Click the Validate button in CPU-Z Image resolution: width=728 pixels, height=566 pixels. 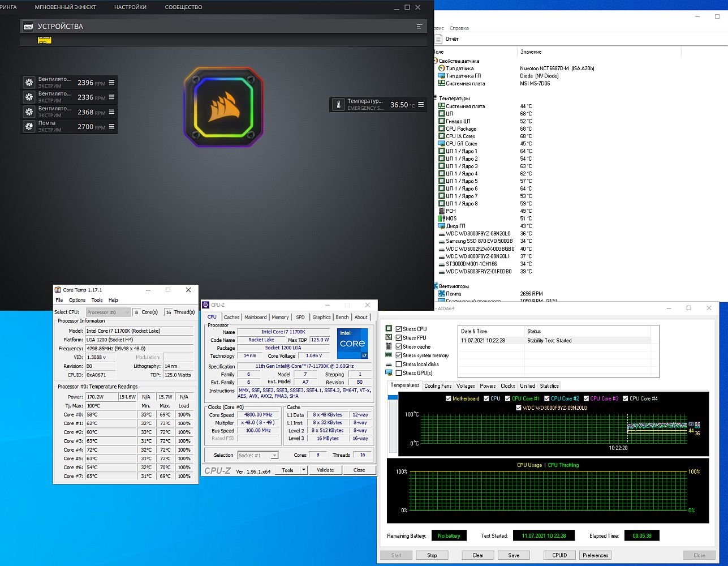[325, 470]
